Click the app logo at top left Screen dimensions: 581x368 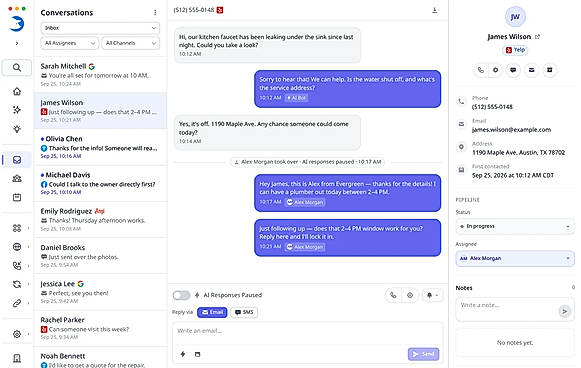tap(17, 24)
